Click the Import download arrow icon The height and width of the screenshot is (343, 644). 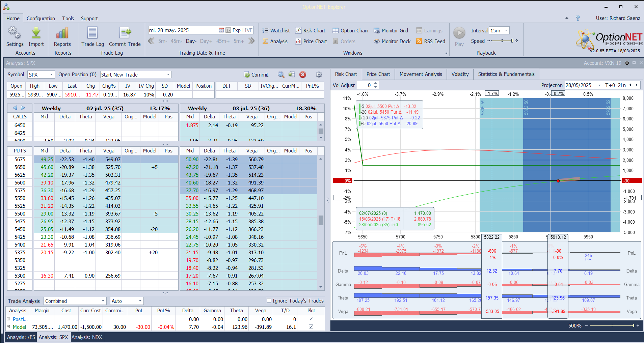click(36, 33)
